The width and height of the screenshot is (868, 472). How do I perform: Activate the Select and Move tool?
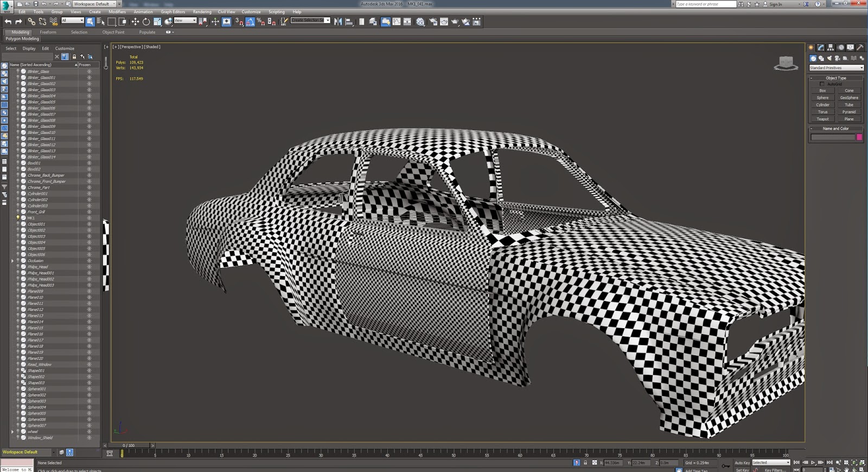(x=135, y=22)
